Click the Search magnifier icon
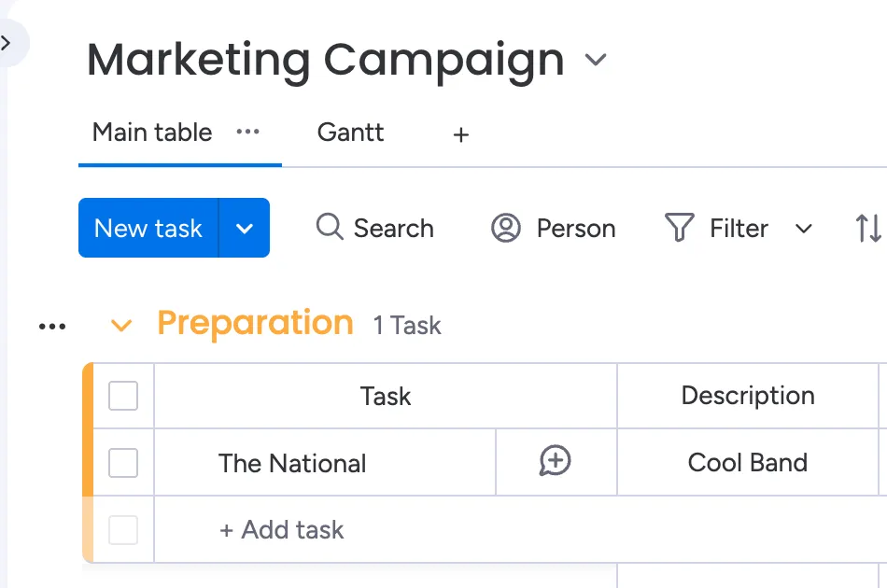Viewport: 887px width, 588px height. [x=329, y=227]
